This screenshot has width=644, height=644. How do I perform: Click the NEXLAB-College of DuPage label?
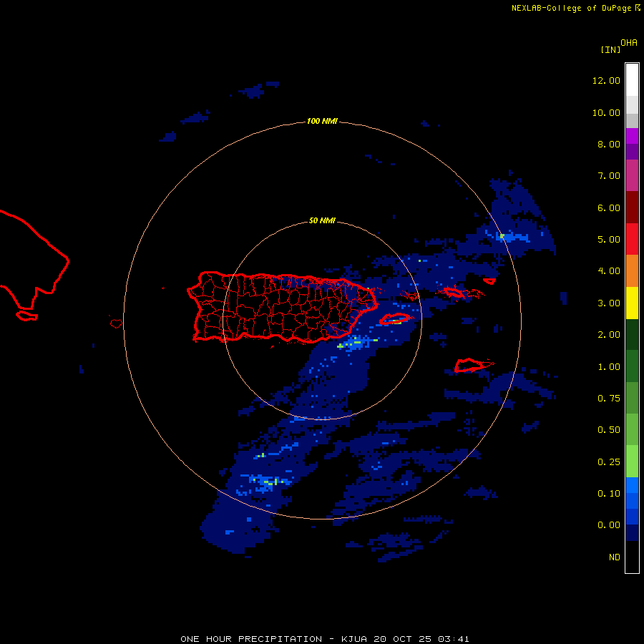coord(571,8)
